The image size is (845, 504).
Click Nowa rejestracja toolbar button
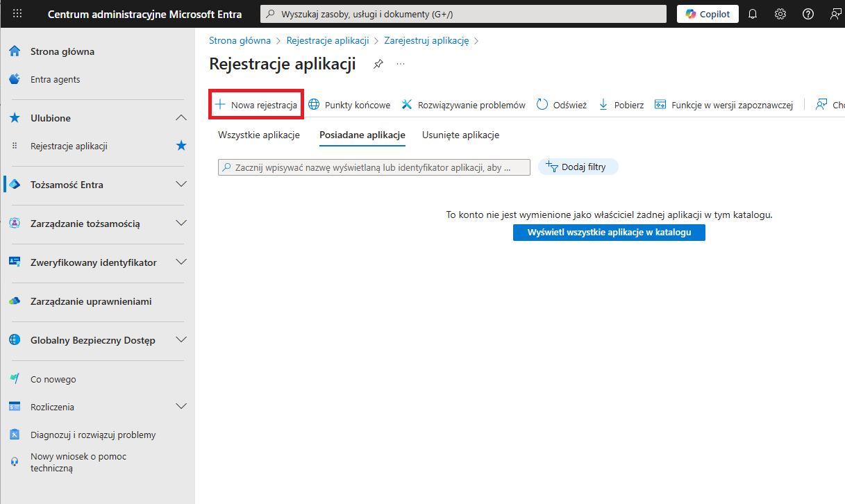click(256, 105)
